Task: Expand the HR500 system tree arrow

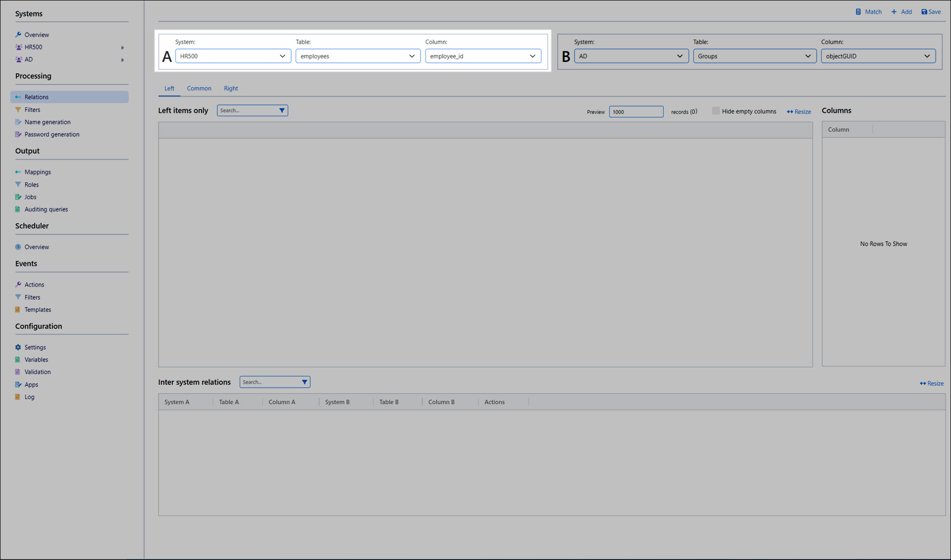Action: point(122,48)
